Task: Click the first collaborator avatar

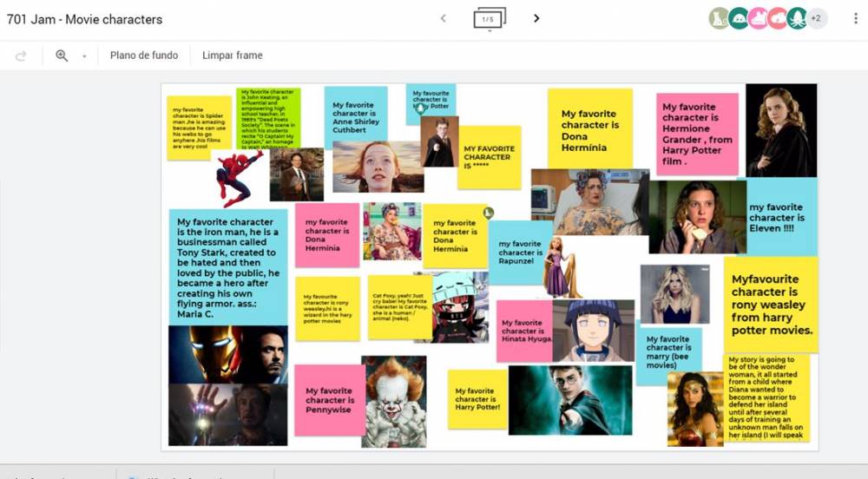Action: click(719, 18)
